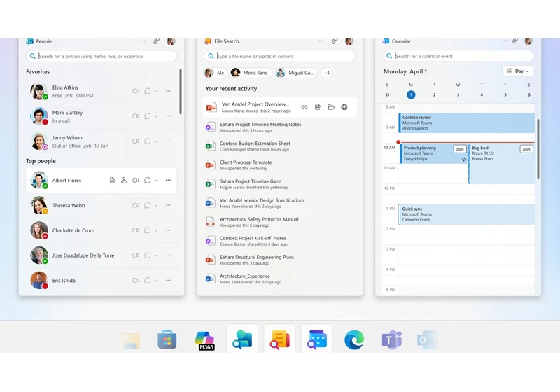Click the Calendar panel vertical scrollbar

[x=538, y=149]
